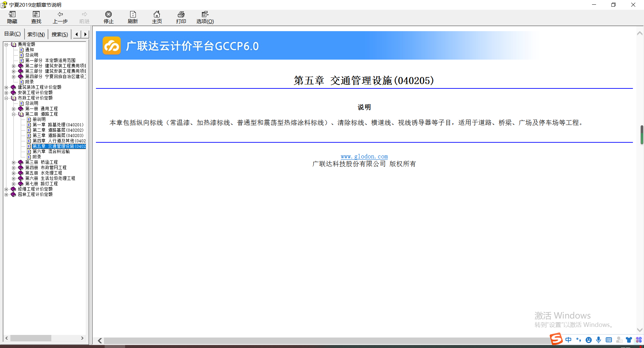Click the tree pane scroll-right arrow
644x348 pixels.
tap(82, 338)
